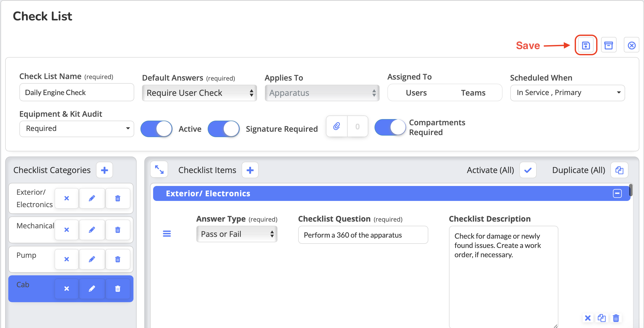Click the Check List Name input field
Viewport: 644px width, 328px height.
(77, 92)
